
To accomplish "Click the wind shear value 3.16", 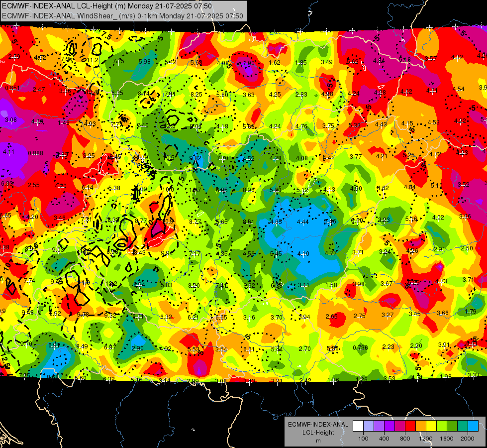I will (x=249, y=318).
